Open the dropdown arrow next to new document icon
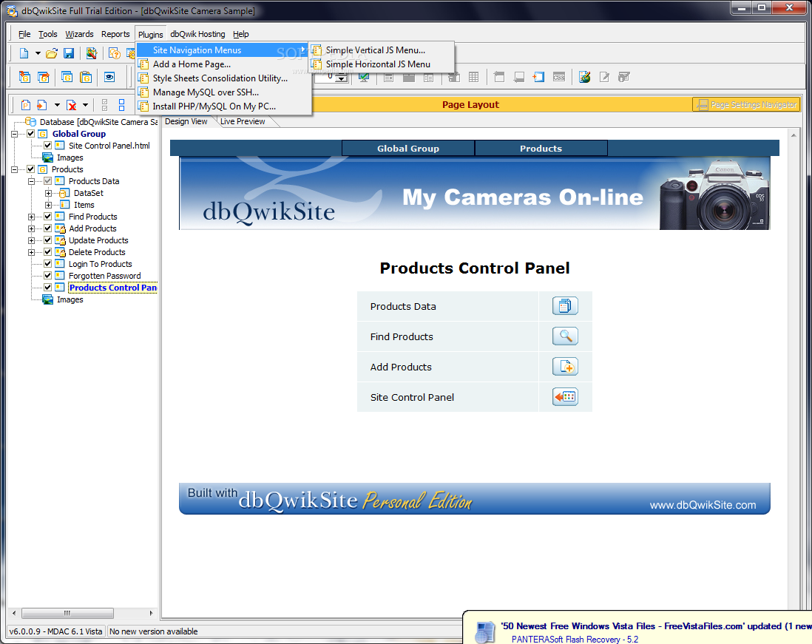The width and height of the screenshot is (812, 644). (x=37, y=53)
